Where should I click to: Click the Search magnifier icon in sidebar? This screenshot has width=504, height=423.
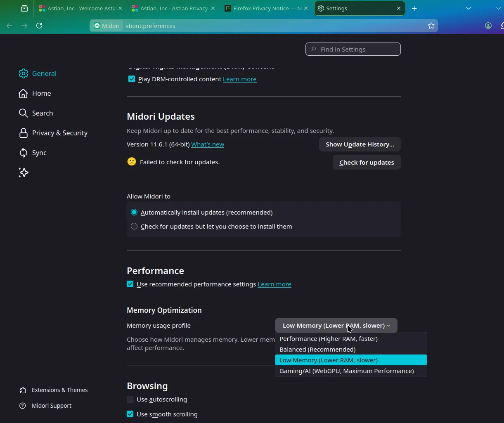pyautogui.click(x=24, y=113)
